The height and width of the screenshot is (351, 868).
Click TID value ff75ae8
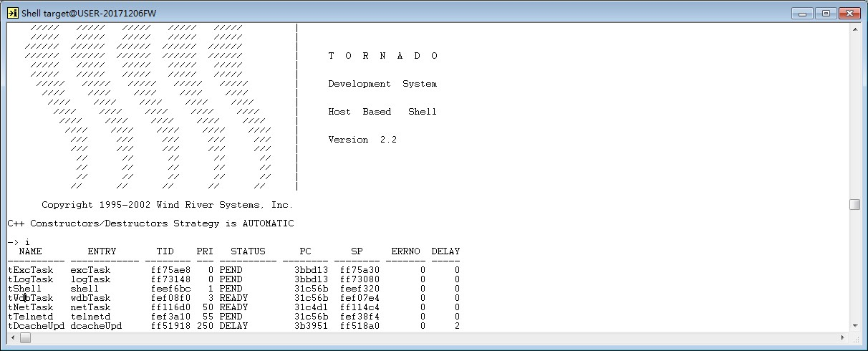tap(170, 270)
